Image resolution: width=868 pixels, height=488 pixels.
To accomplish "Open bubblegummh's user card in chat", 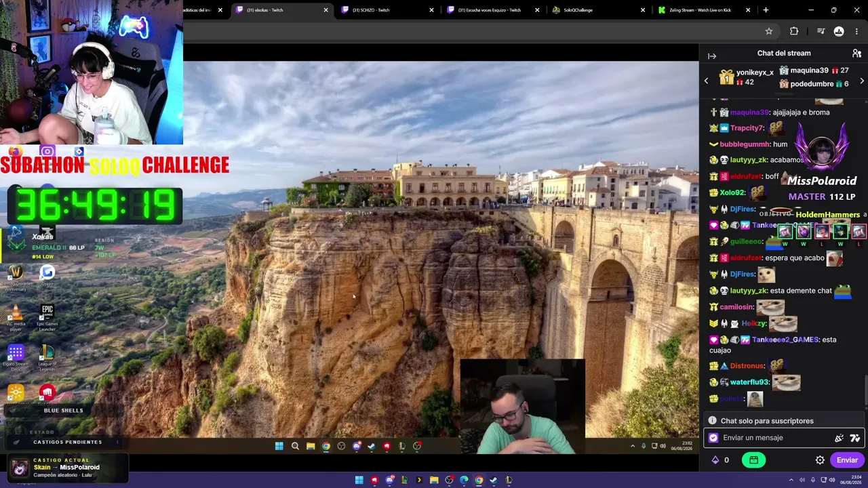I will point(744,144).
